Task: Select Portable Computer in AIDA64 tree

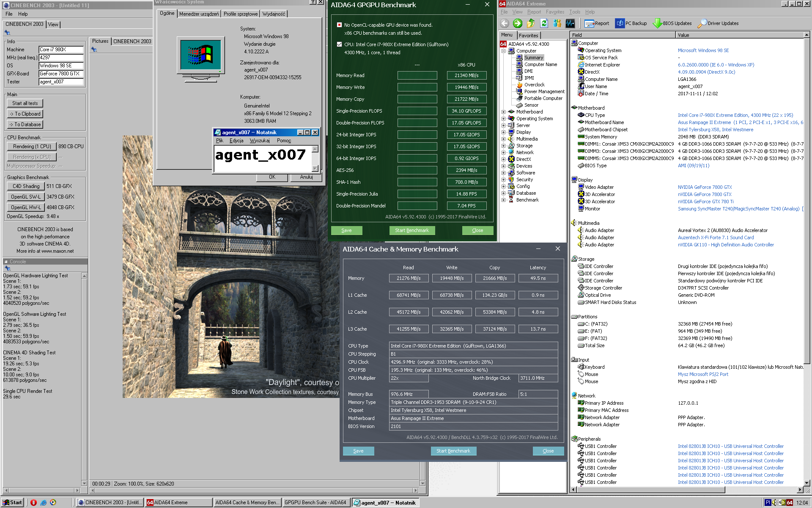Action: point(540,98)
